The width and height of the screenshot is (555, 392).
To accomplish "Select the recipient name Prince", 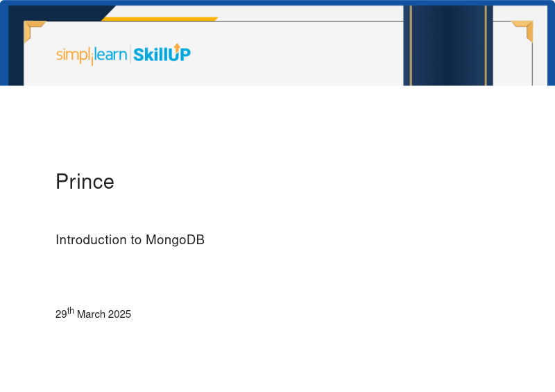I will (85, 182).
